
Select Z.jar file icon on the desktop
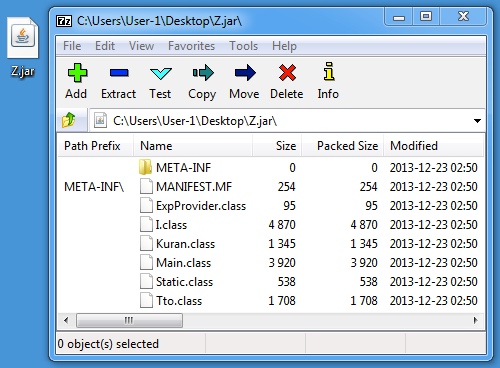23,39
